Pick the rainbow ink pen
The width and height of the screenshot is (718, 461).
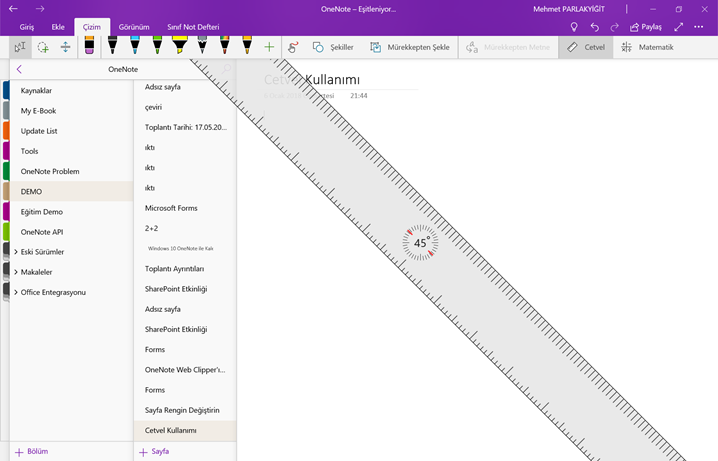click(224, 46)
